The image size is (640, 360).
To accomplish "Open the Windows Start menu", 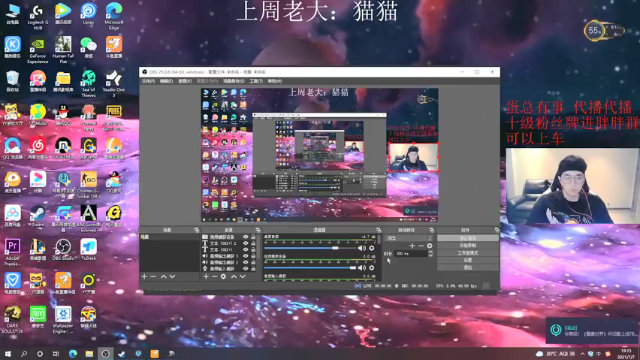I will pyautogui.click(x=8, y=354).
